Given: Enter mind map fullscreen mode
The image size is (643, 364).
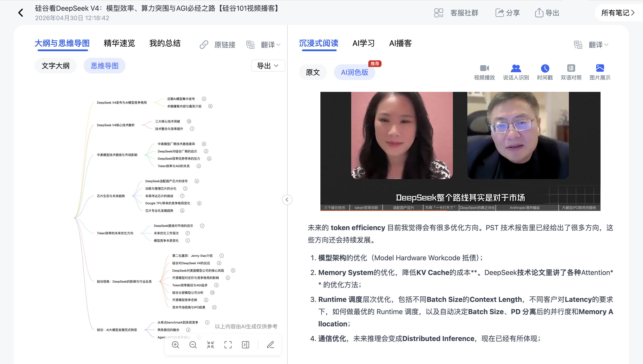Looking at the screenshot, I should [x=228, y=345].
